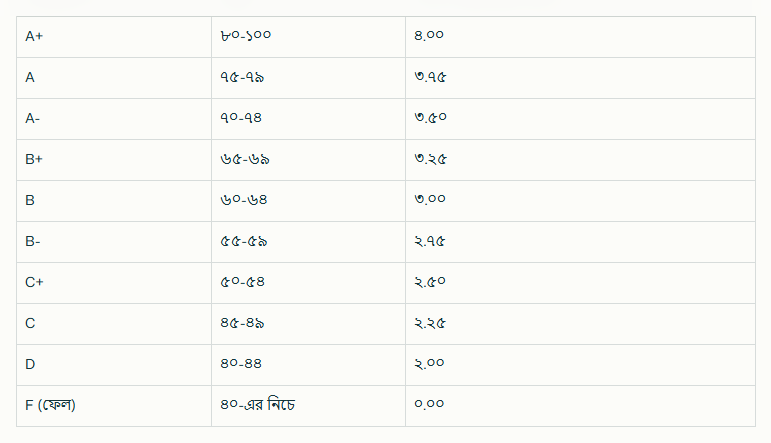Click the A+ grade cell
Screen dimensions: 771x443
pos(34,36)
